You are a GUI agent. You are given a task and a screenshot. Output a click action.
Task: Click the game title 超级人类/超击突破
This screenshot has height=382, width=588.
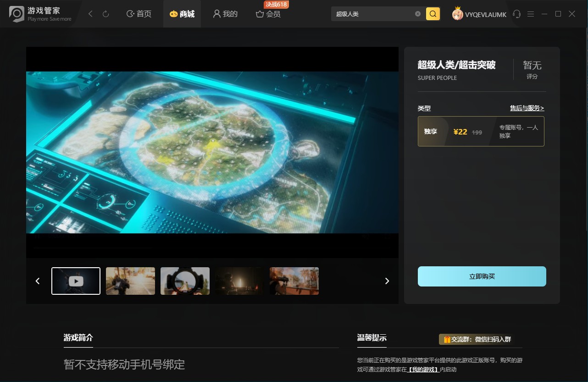456,65
